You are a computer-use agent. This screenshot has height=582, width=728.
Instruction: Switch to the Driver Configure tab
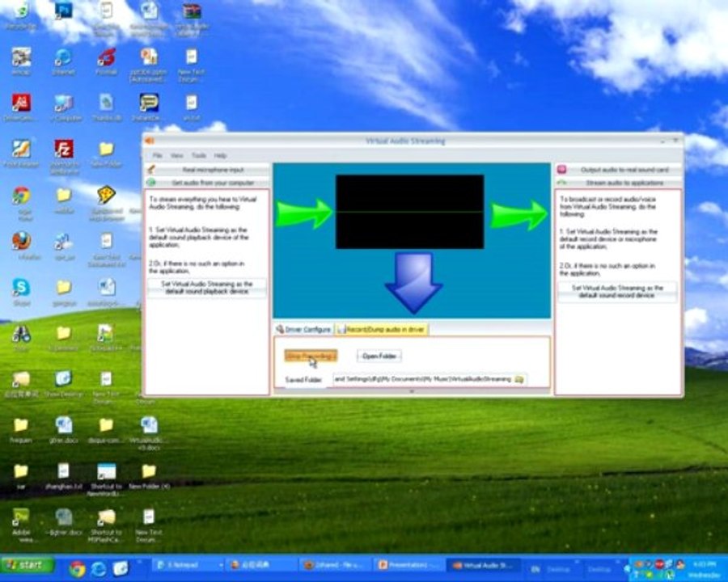[x=303, y=329]
